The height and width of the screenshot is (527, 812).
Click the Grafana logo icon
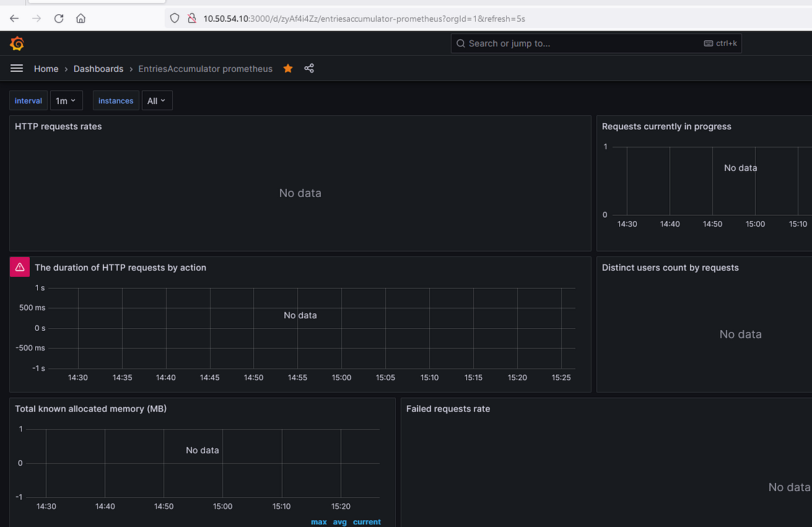16,43
